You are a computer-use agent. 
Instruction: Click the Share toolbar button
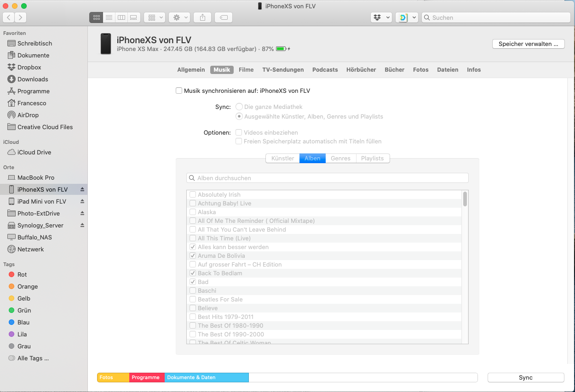tap(202, 17)
